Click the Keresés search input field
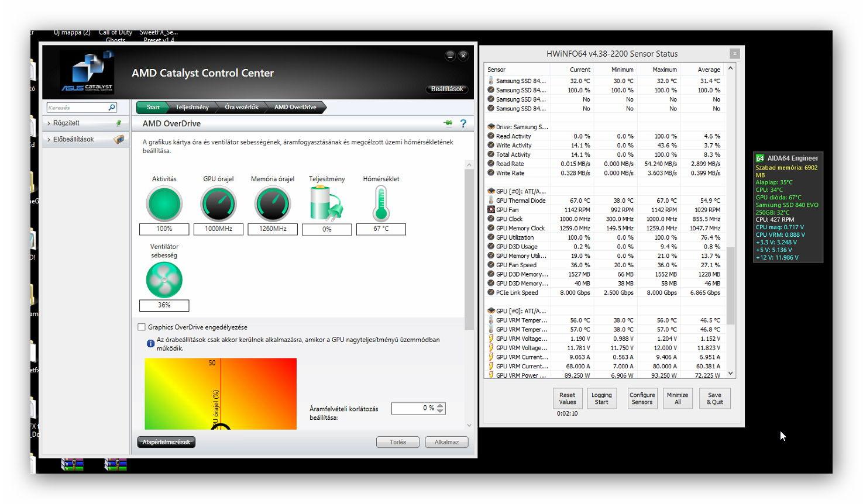The image size is (863, 504). 77,108
